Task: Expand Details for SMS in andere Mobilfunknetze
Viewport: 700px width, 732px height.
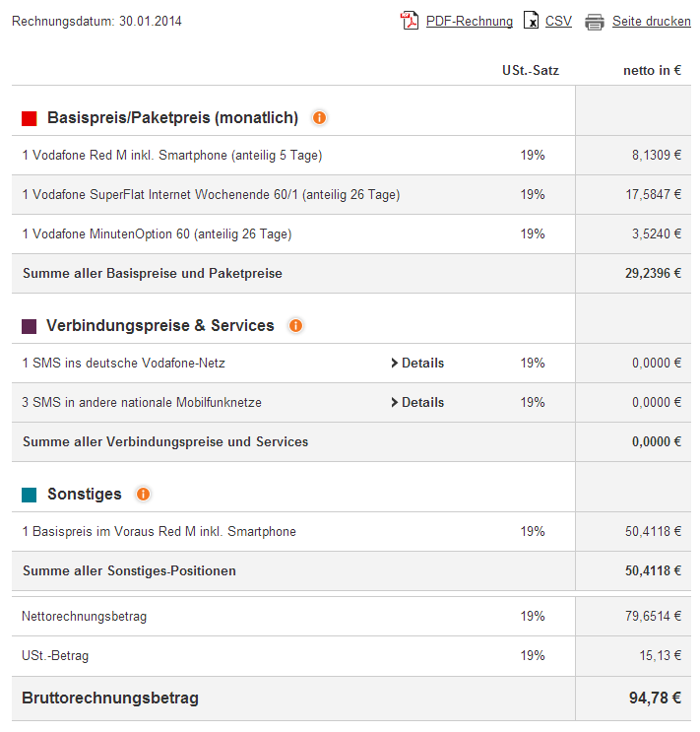Action: [x=417, y=403]
